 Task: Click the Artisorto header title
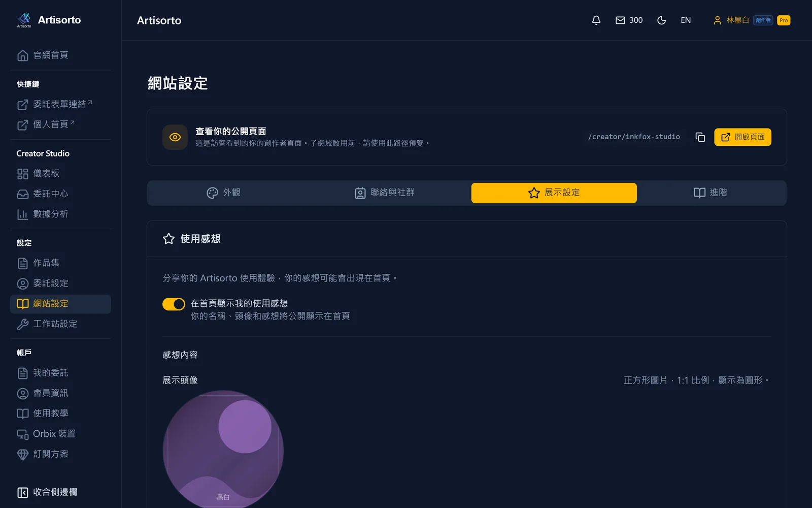(x=159, y=20)
